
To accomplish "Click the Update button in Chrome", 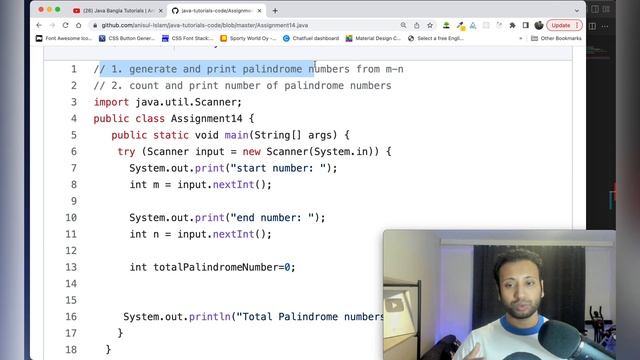I will click(x=564, y=25).
